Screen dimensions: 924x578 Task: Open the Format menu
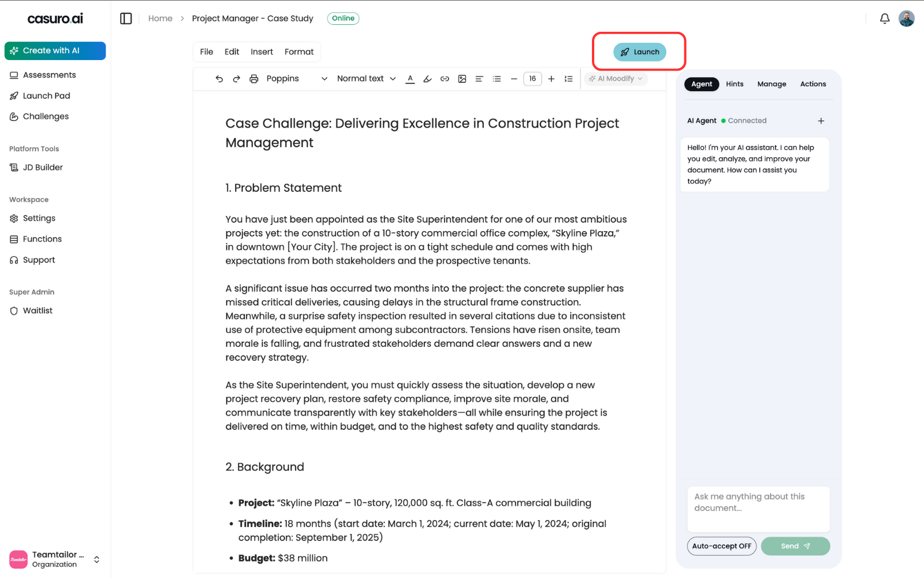(299, 51)
